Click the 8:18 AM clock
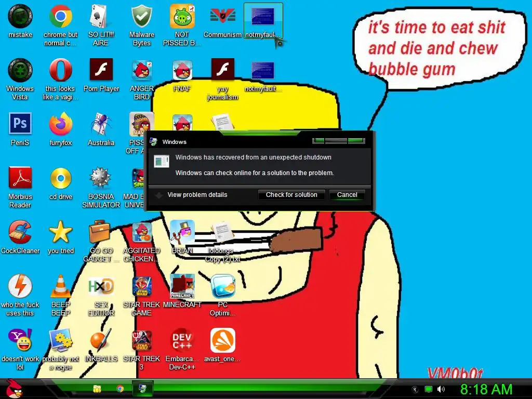532x399 pixels. pyautogui.click(x=486, y=389)
